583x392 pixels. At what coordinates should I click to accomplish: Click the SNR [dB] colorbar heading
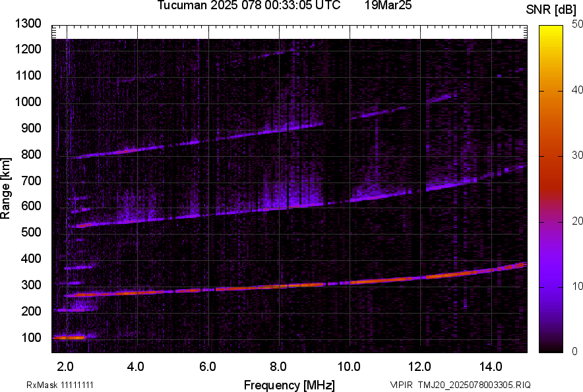pyautogui.click(x=553, y=9)
